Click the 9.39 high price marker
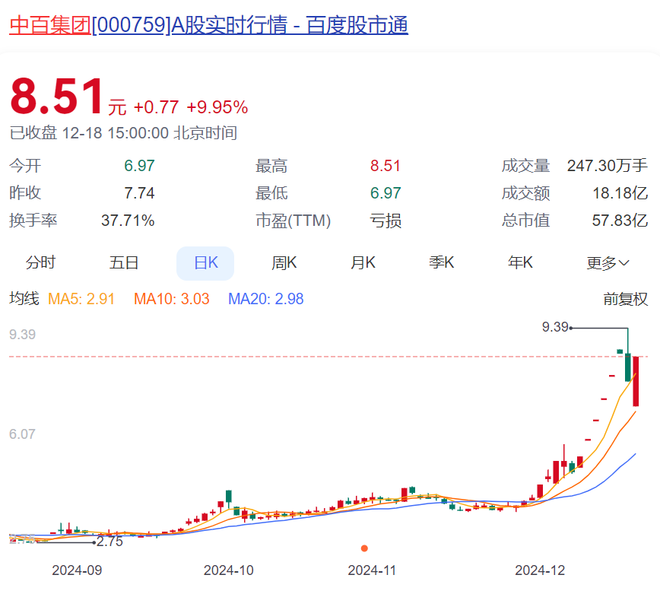Screen dimensions: 660x594 [555, 327]
